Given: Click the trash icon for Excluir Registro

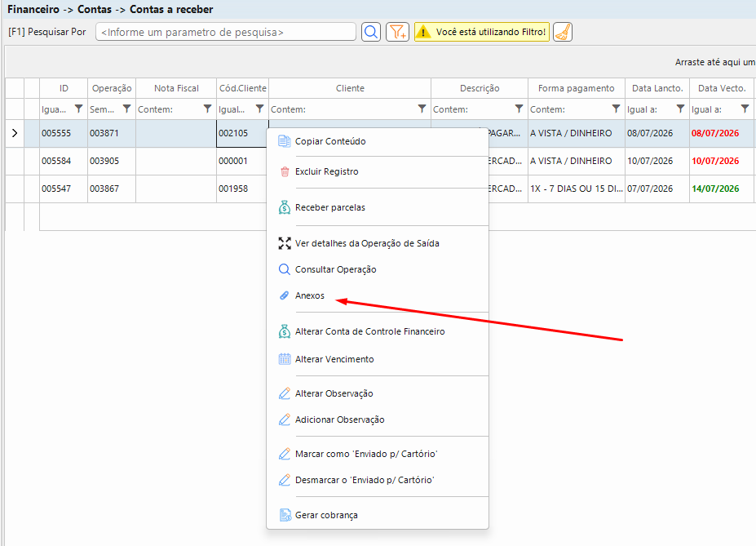Looking at the screenshot, I should (285, 171).
